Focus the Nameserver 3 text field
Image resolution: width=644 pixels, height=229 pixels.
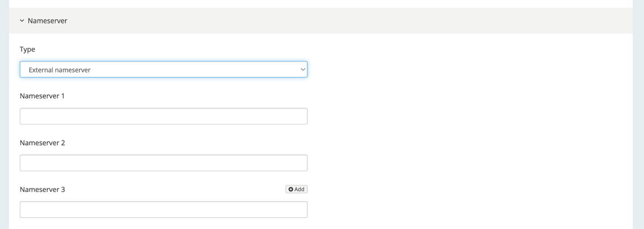[163, 210]
